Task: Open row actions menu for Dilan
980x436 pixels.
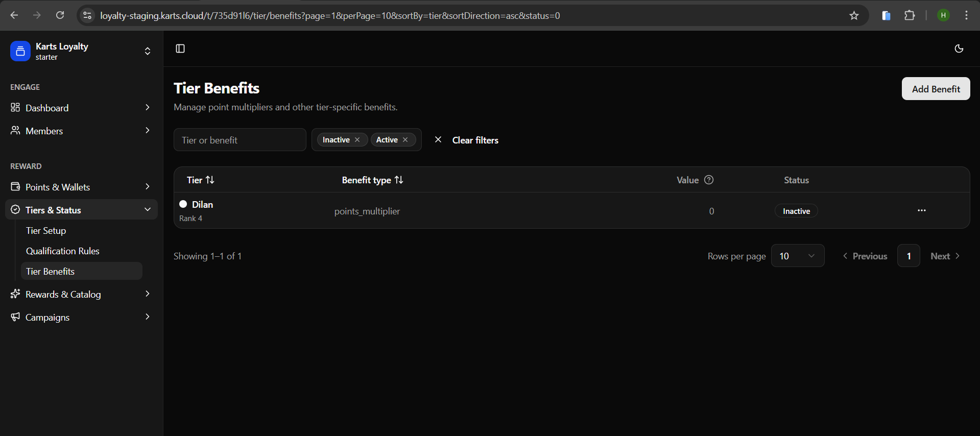Action: click(x=921, y=210)
